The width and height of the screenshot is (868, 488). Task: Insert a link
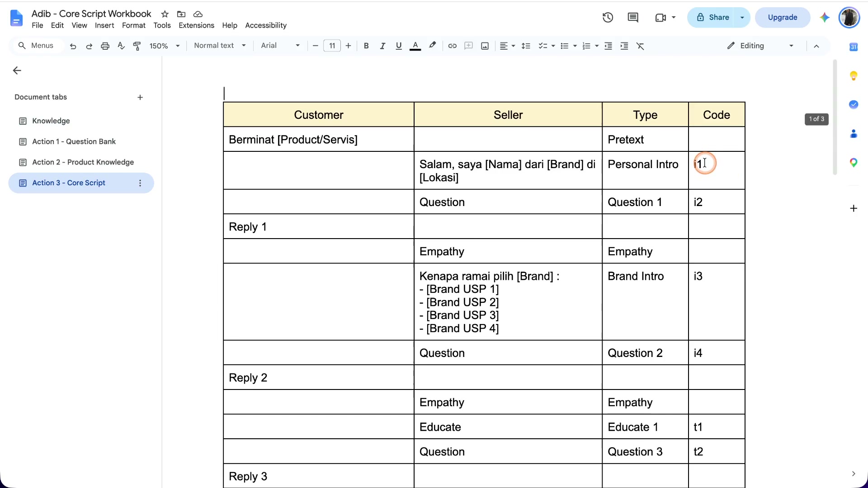click(452, 46)
